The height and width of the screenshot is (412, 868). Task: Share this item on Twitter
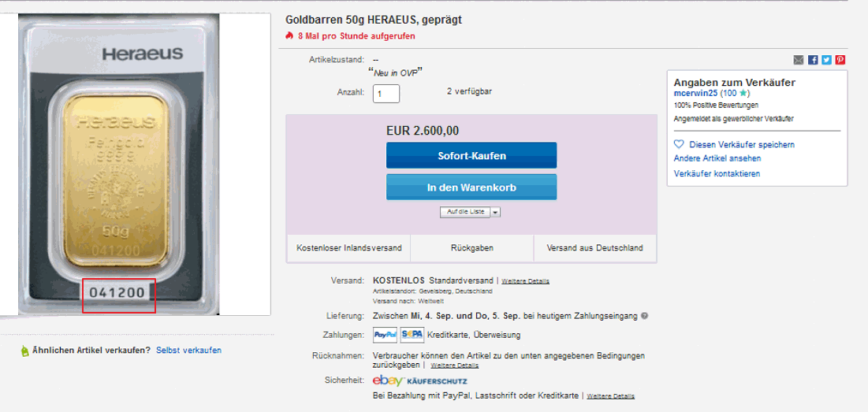click(x=826, y=60)
